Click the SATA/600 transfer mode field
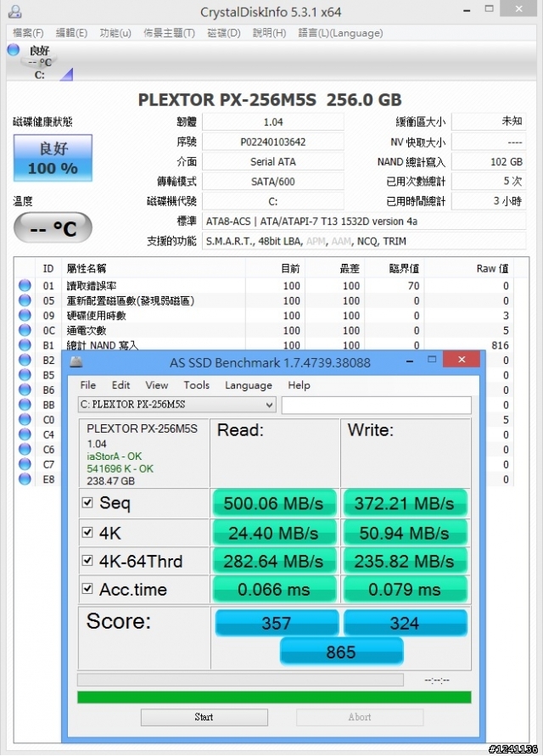 (273, 182)
